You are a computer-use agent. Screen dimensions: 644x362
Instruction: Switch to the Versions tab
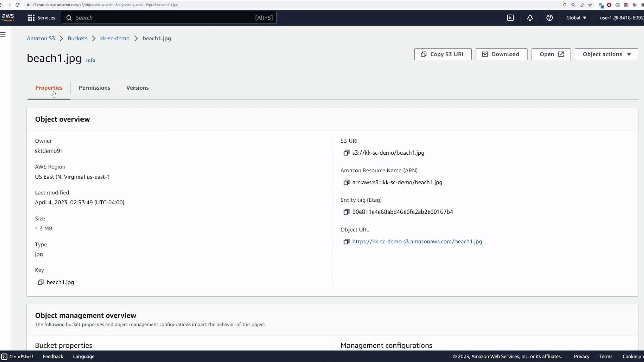[x=137, y=88]
